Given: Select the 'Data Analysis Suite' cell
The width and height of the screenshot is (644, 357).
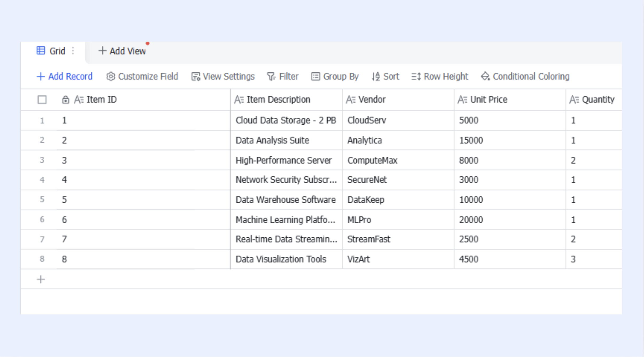Looking at the screenshot, I should [287, 140].
